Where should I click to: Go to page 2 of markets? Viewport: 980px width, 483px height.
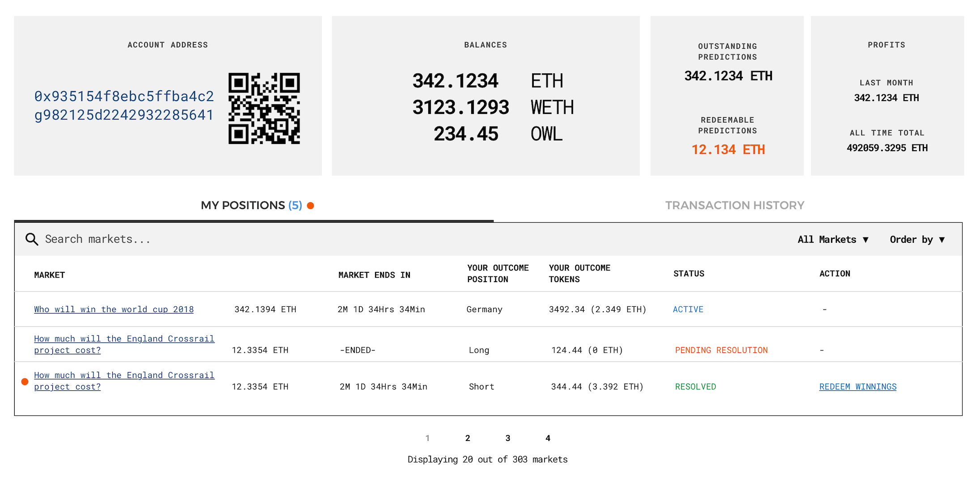tap(468, 438)
